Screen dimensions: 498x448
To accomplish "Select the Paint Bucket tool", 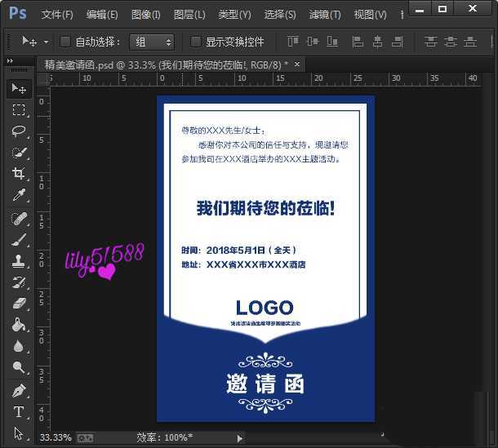I will pyautogui.click(x=19, y=325).
